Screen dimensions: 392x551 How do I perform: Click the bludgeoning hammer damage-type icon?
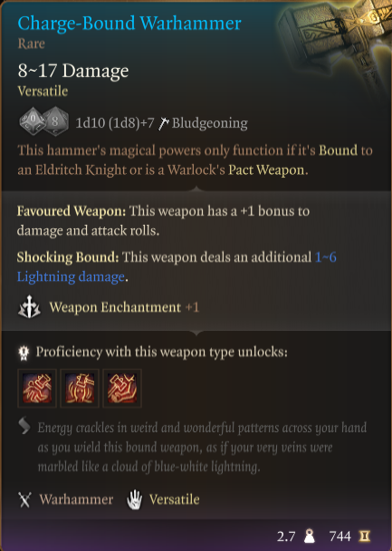pos(163,123)
